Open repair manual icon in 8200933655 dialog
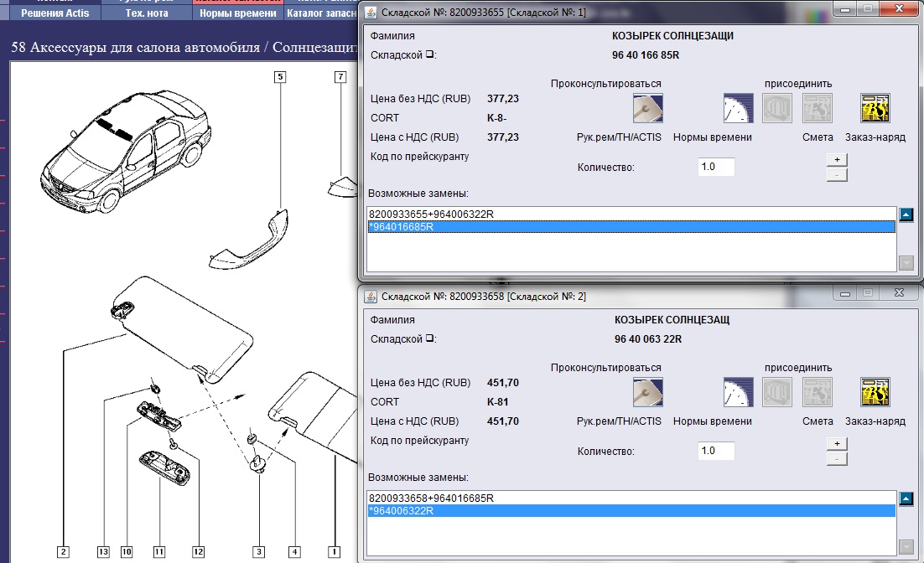 click(647, 108)
